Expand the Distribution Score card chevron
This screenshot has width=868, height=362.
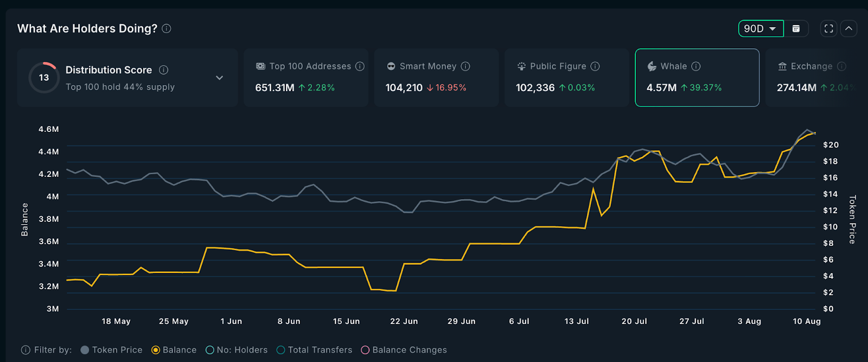pos(219,78)
